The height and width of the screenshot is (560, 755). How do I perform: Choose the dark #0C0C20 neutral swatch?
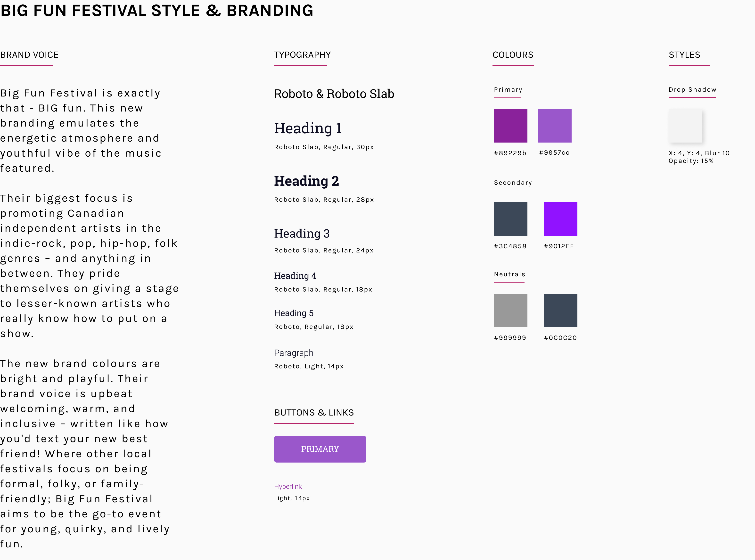point(560,311)
